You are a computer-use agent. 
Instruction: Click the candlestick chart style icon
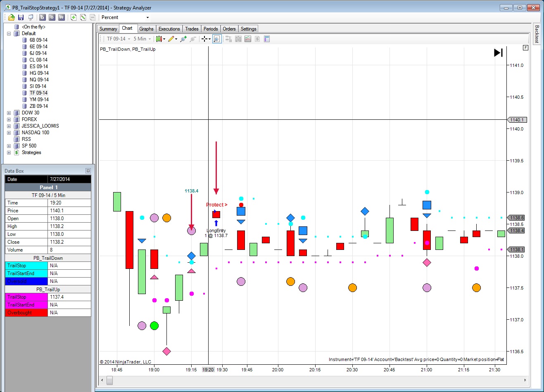click(x=159, y=39)
